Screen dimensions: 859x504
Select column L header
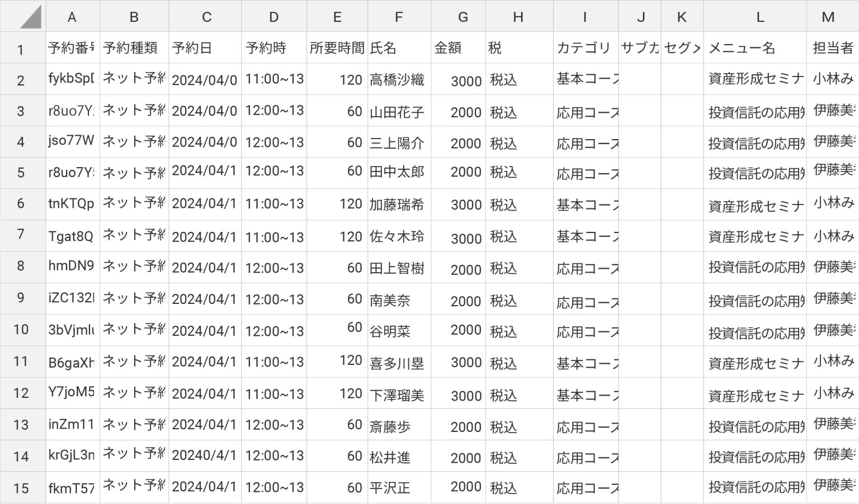pyautogui.click(x=759, y=17)
